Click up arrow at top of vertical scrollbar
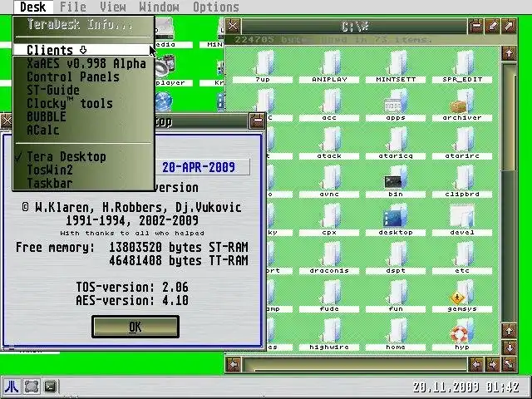Viewport: 532px width, 399px height. (509, 53)
